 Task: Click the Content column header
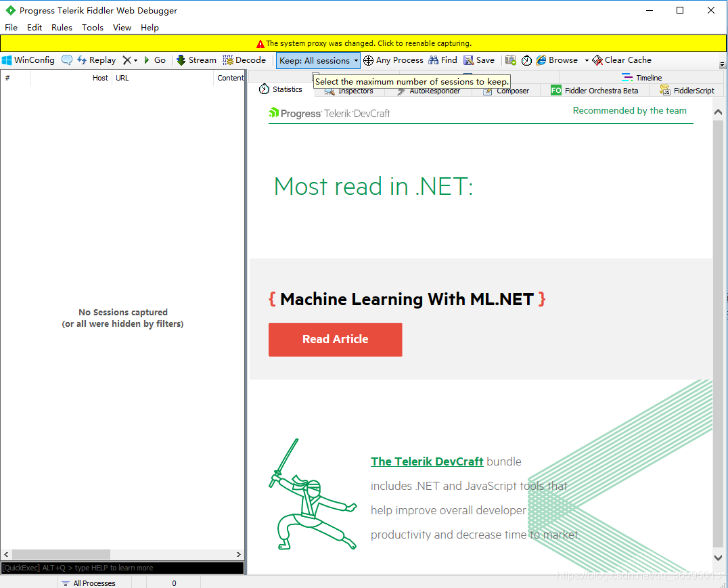229,78
